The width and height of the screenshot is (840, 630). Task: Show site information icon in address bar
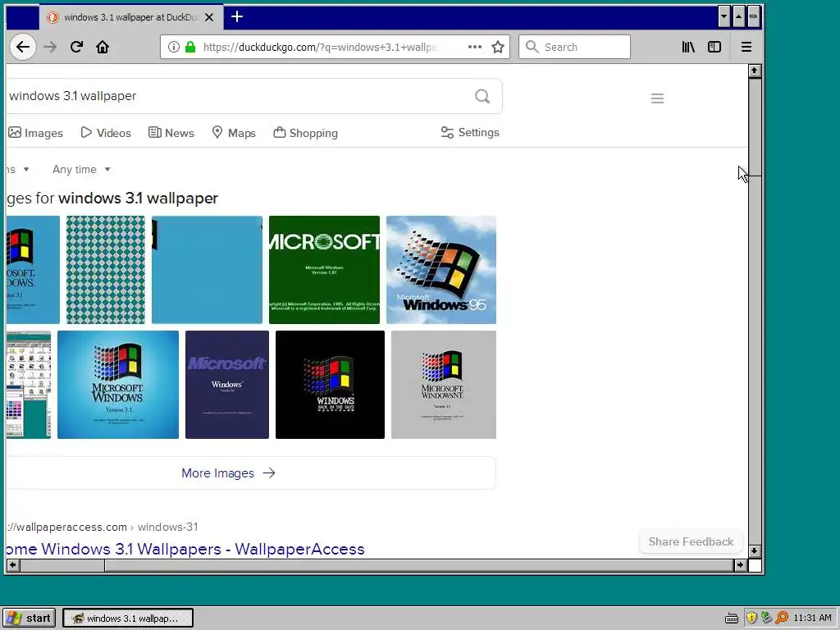click(174, 47)
